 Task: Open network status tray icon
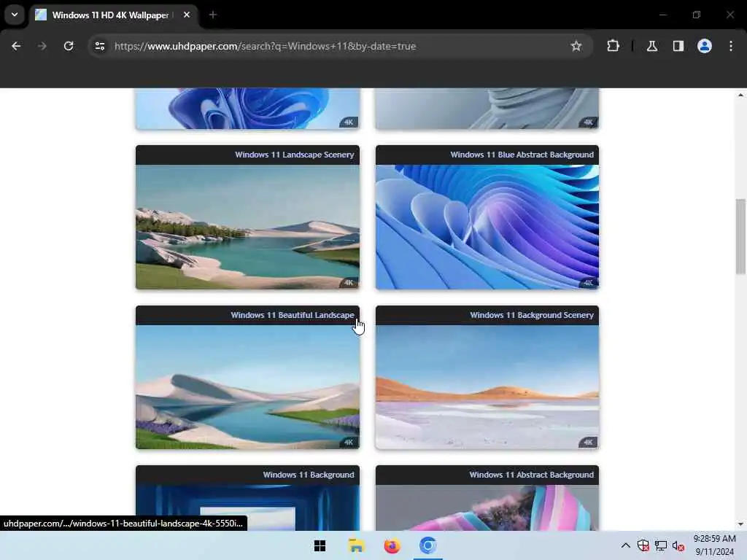[661, 545]
